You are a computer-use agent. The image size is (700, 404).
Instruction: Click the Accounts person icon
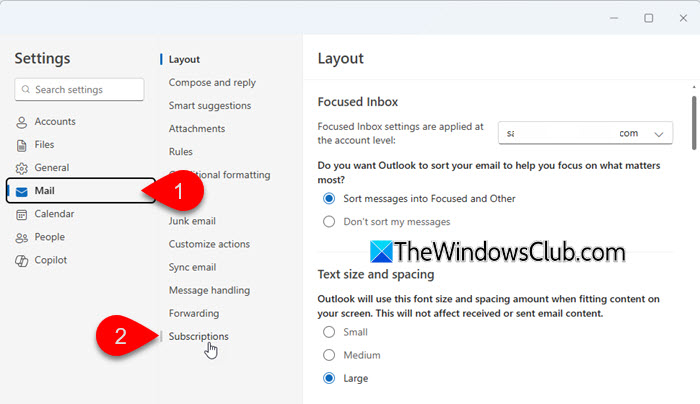tap(21, 122)
